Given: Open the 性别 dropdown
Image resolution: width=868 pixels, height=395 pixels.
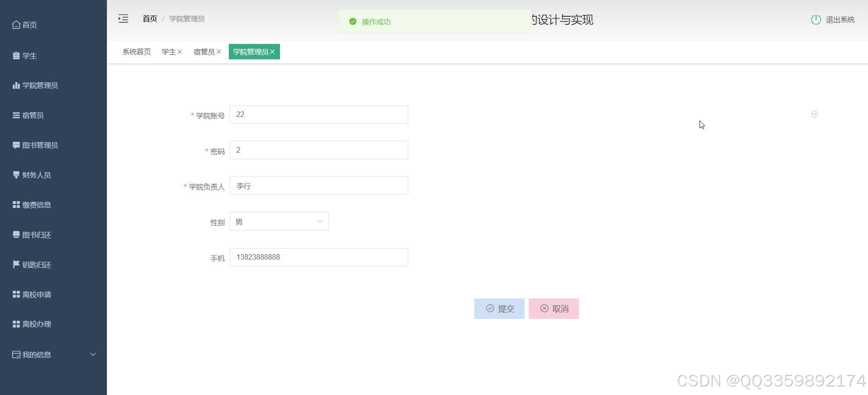Looking at the screenshot, I should click(x=279, y=222).
